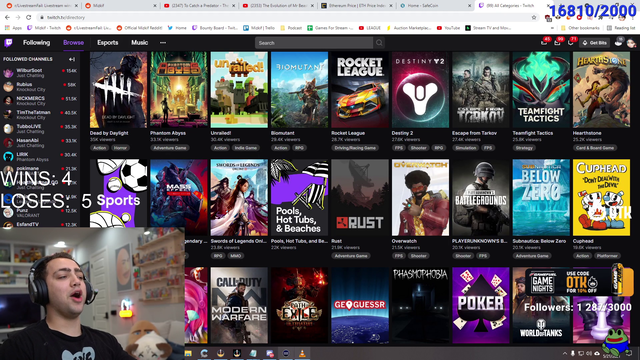640x360 pixels.
Task: Open Apps bookmark shortcut icon
Action: (7, 28)
